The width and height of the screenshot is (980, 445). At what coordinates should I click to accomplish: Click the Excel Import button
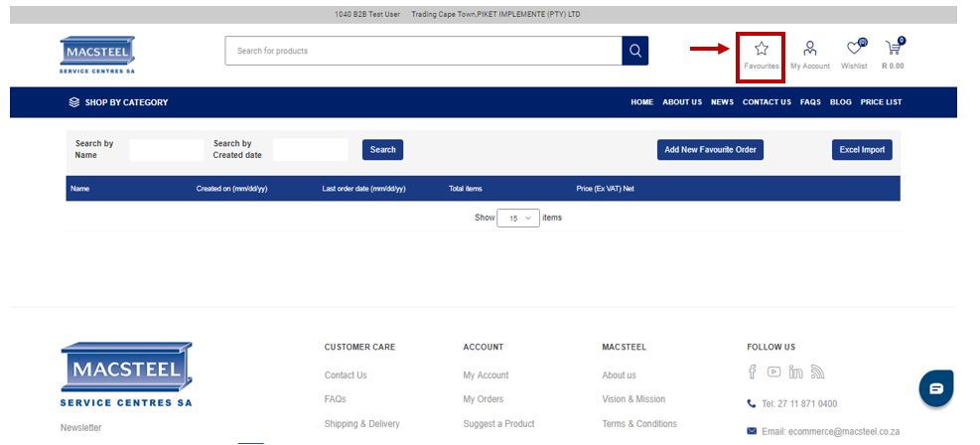(x=862, y=150)
